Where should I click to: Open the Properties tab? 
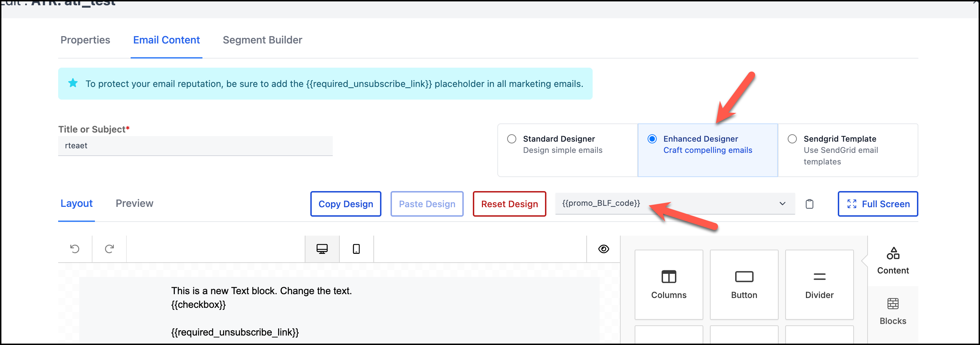click(x=85, y=40)
